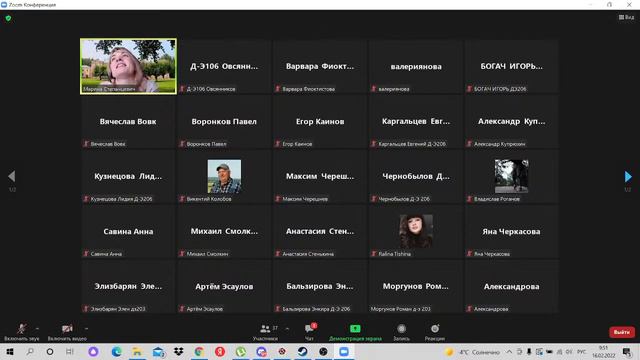This screenshot has height=360, width=640.
Task: Select the Варвара Фиоктистова participant tile
Action: [320, 66]
